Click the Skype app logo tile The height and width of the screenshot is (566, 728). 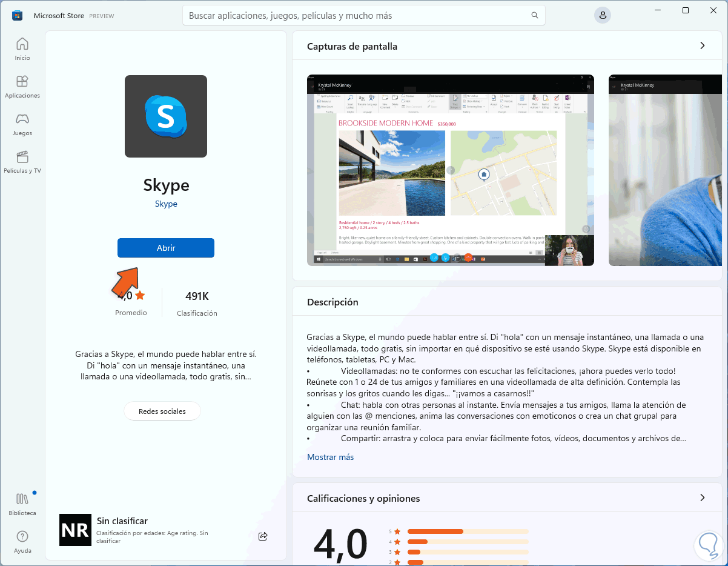click(x=166, y=116)
